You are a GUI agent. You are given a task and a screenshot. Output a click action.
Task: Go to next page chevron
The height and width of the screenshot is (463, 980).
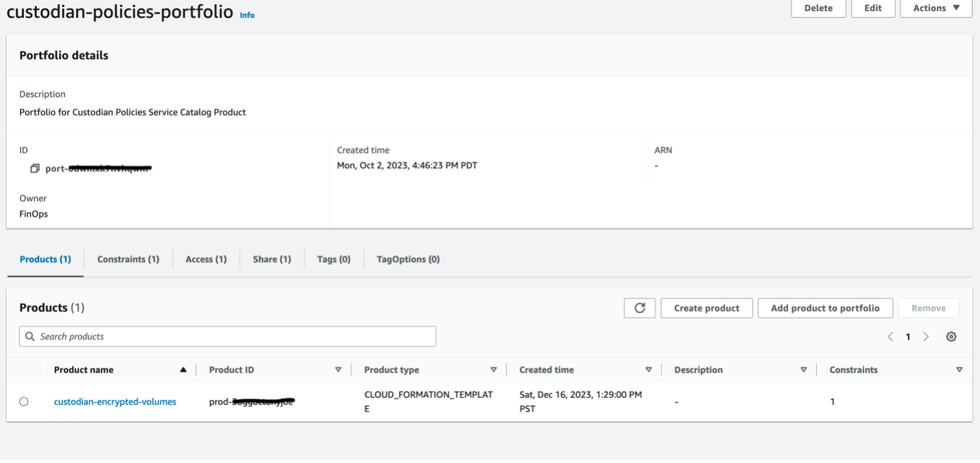coord(926,336)
